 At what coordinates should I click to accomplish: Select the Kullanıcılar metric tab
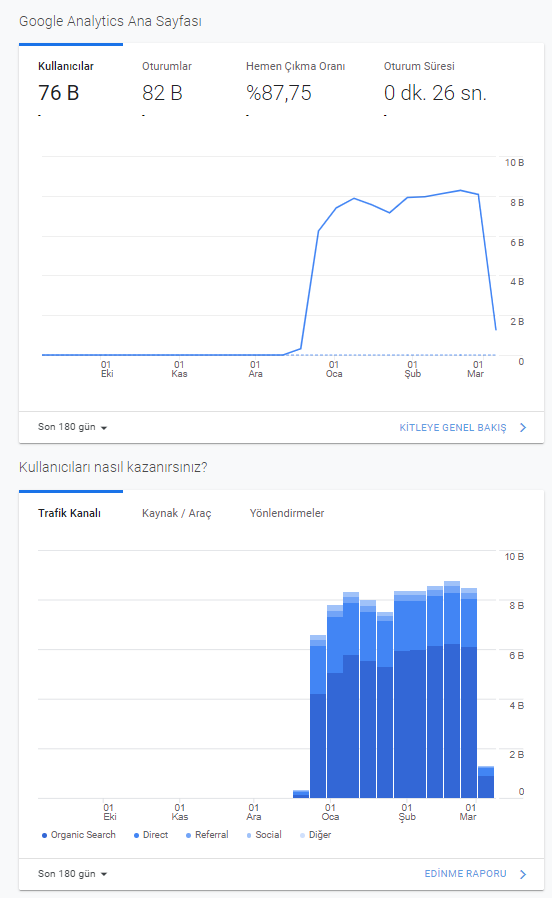[x=66, y=66]
